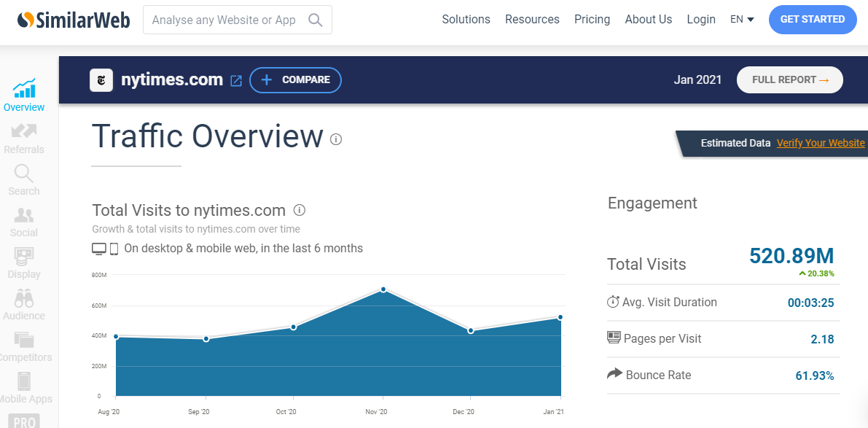868x428 pixels.
Task: Click the desktop device icon
Action: (x=98, y=249)
